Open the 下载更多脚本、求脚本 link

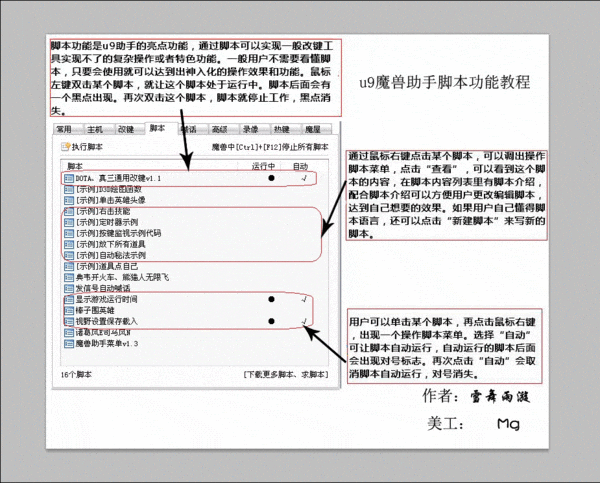[286, 374]
